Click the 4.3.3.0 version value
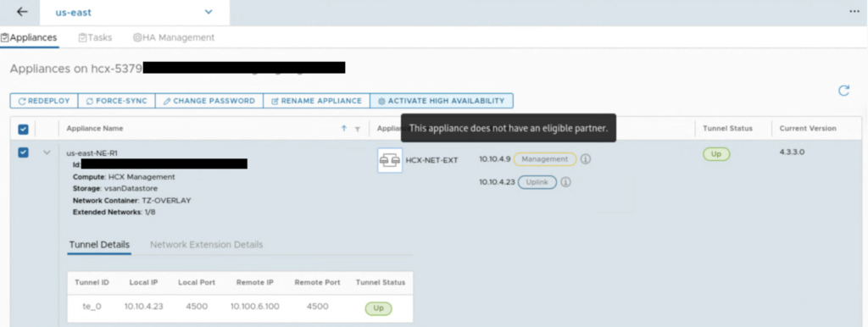This screenshot has height=327, width=868. pyautogui.click(x=792, y=152)
